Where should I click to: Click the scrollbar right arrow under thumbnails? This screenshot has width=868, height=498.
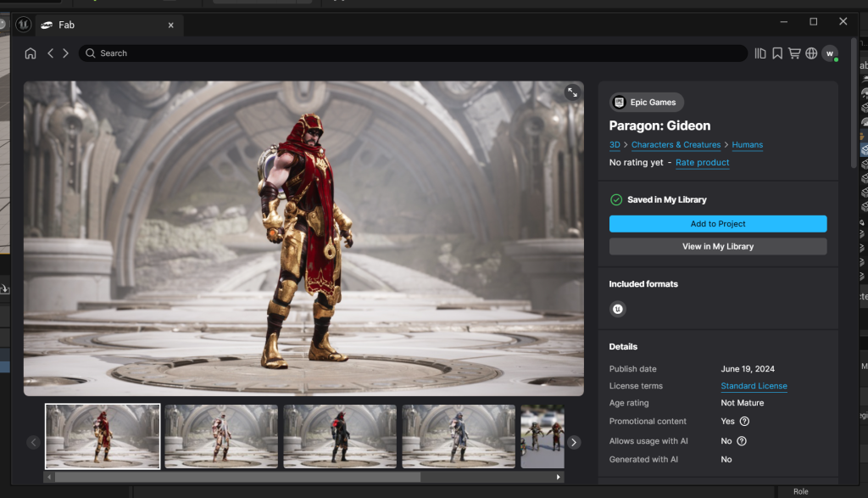(558, 477)
